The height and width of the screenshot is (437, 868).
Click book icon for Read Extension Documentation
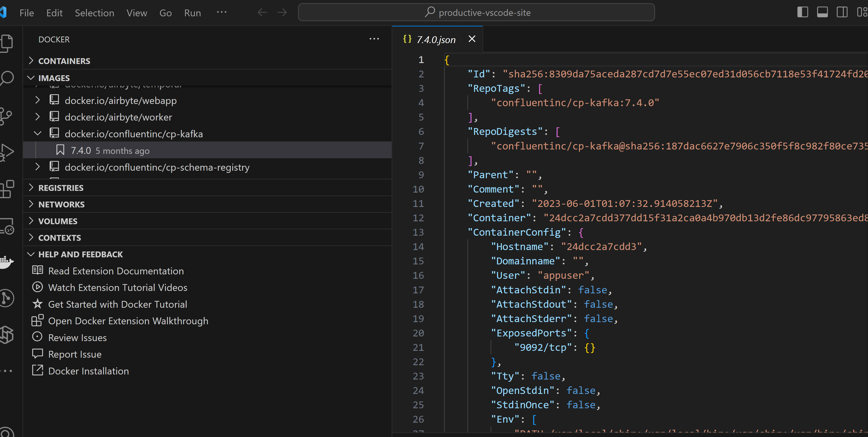[37, 270]
